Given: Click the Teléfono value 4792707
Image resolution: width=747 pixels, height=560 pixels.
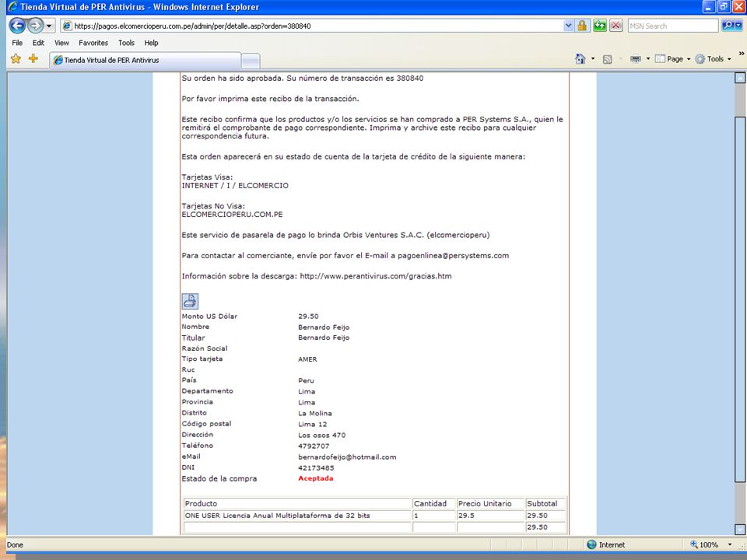Looking at the screenshot, I should click(x=314, y=446).
